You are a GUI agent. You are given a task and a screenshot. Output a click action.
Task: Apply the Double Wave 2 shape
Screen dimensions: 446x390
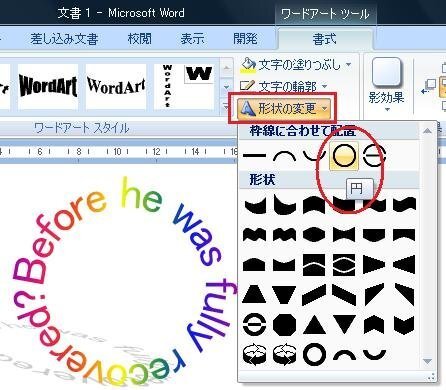tap(284, 234)
